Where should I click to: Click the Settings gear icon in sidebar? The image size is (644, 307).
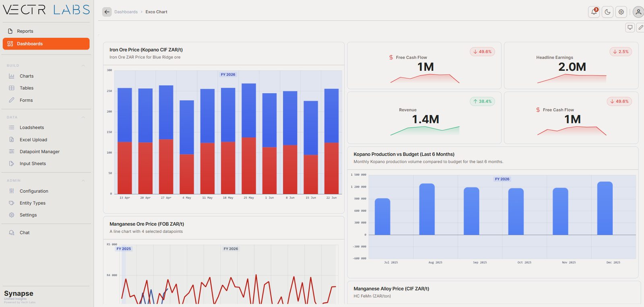pyautogui.click(x=12, y=215)
